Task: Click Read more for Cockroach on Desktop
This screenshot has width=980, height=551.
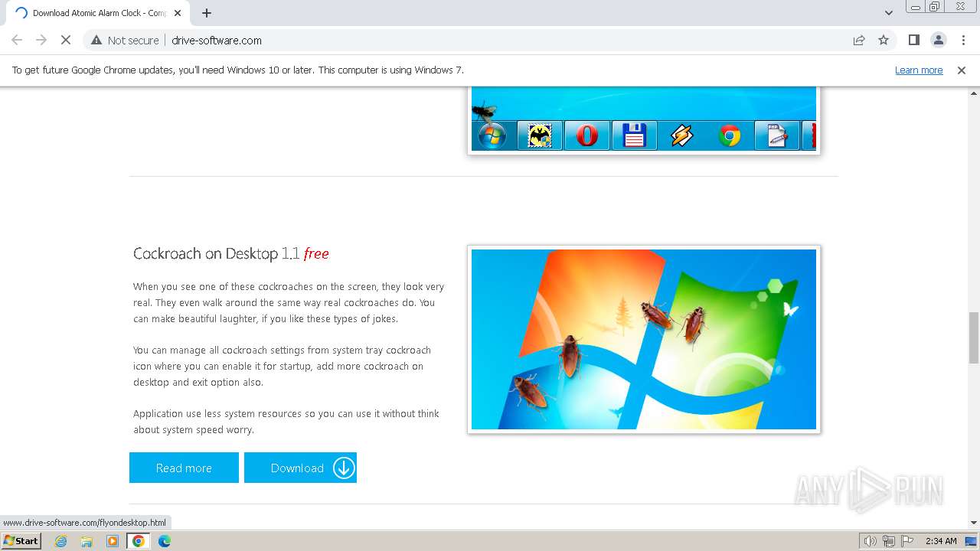Action: point(184,468)
